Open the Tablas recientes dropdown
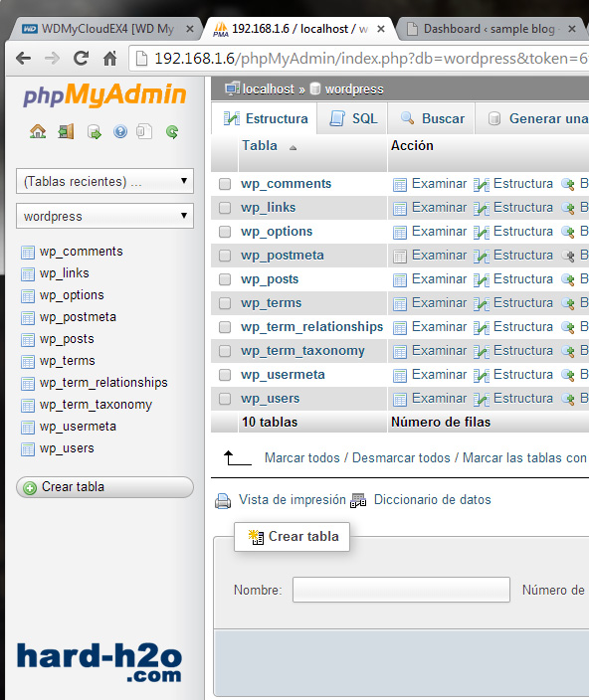Viewport: 589px width, 700px height. click(104, 181)
